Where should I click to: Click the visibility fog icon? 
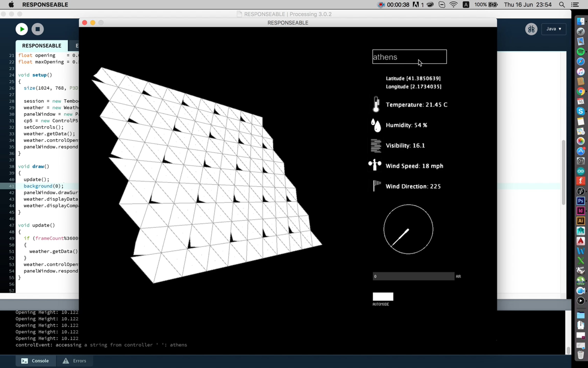pyautogui.click(x=376, y=145)
